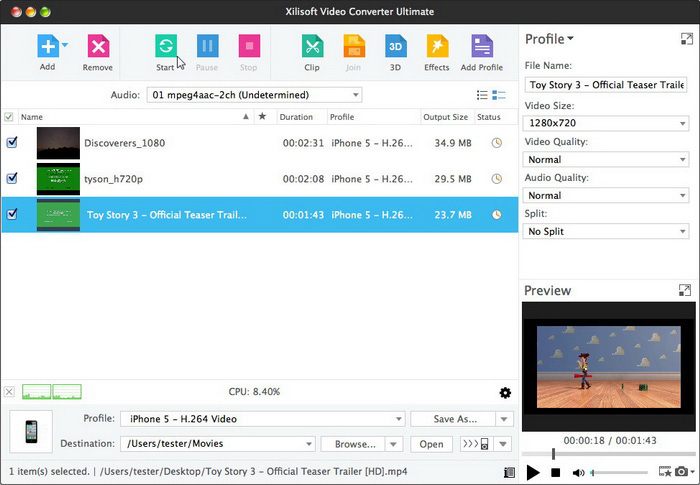
Task: Open the Clip tool
Action: 312,46
